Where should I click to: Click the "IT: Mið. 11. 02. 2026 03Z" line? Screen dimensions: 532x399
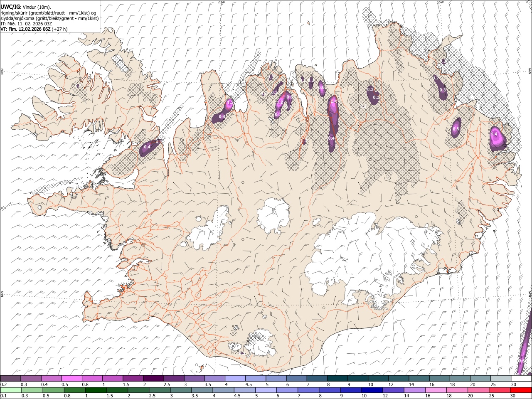tap(26, 24)
